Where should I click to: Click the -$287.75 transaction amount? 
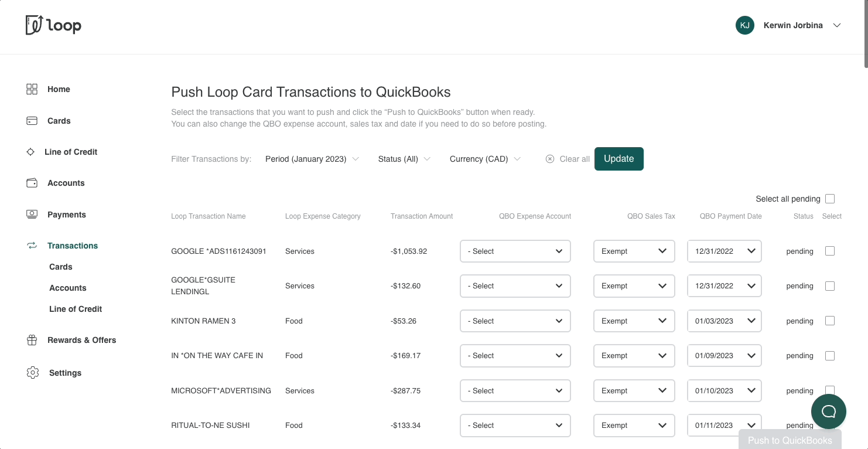[405, 390]
